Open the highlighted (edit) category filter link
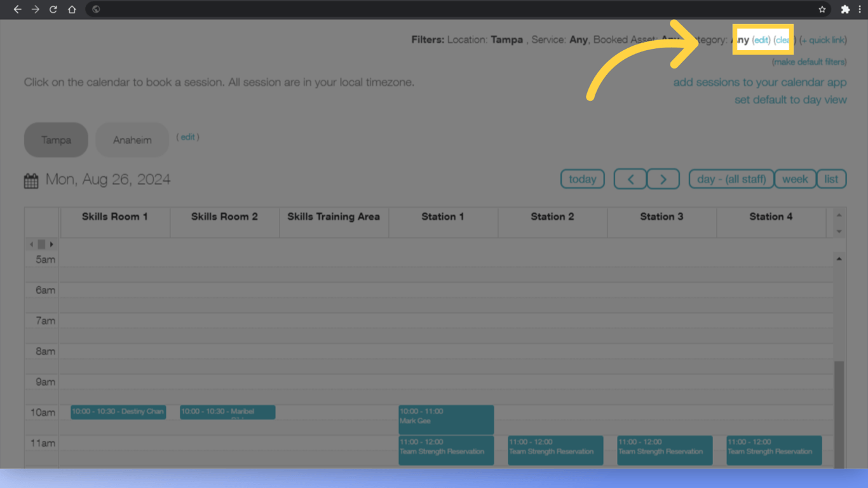Screen dimensions: 868x488 pos(761,39)
